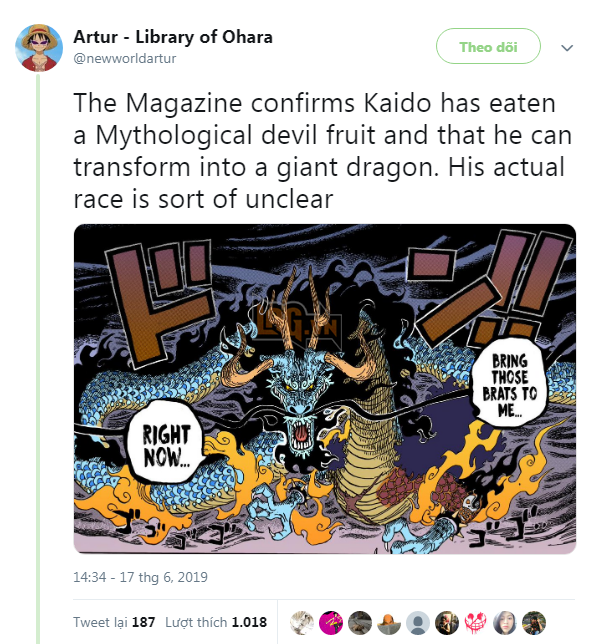Expand the tweet options chevron
The image size is (594, 644).
click(567, 48)
